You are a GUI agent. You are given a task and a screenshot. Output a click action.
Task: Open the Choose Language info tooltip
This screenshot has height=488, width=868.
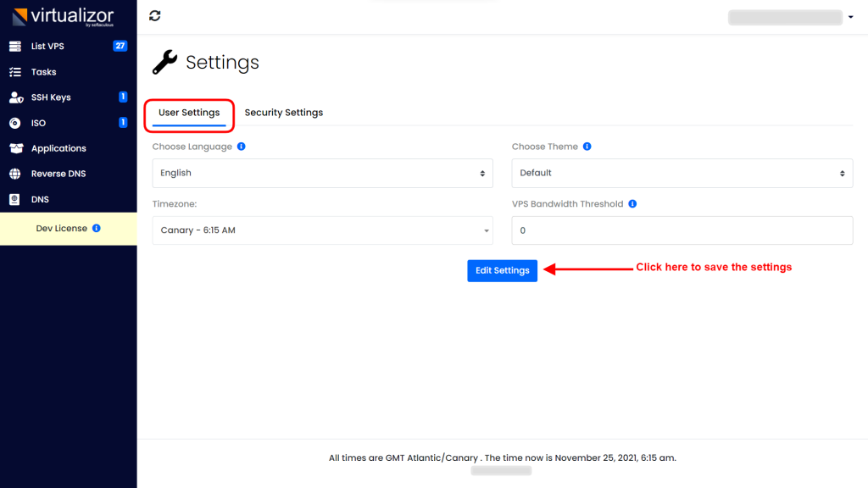[241, 146]
